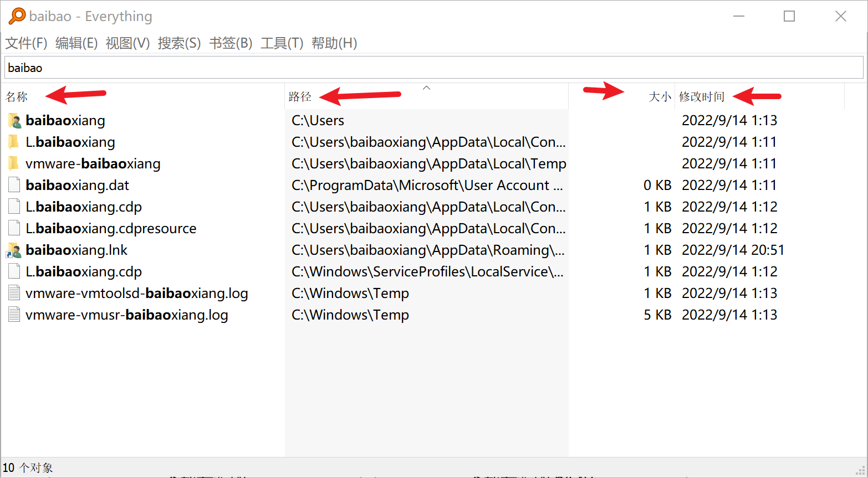The height and width of the screenshot is (478, 868).
Task: Click the C:\ProgramData\Microsoft\User Account path
Action: coord(427,186)
